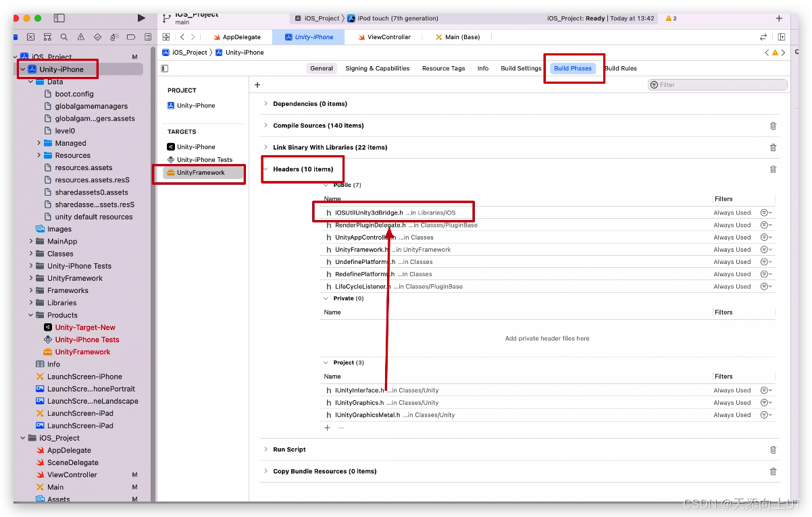Image resolution: width=812 pixels, height=517 pixels.
Task: Add an editor on the right
Action: tap(782, 37)
